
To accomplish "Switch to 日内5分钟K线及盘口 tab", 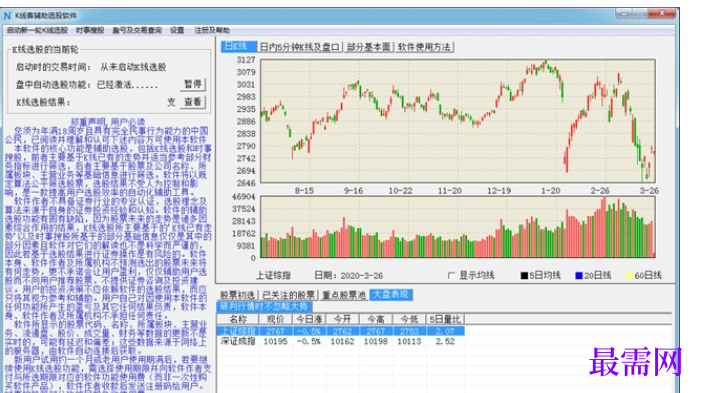I will click(x=300, y=47).
